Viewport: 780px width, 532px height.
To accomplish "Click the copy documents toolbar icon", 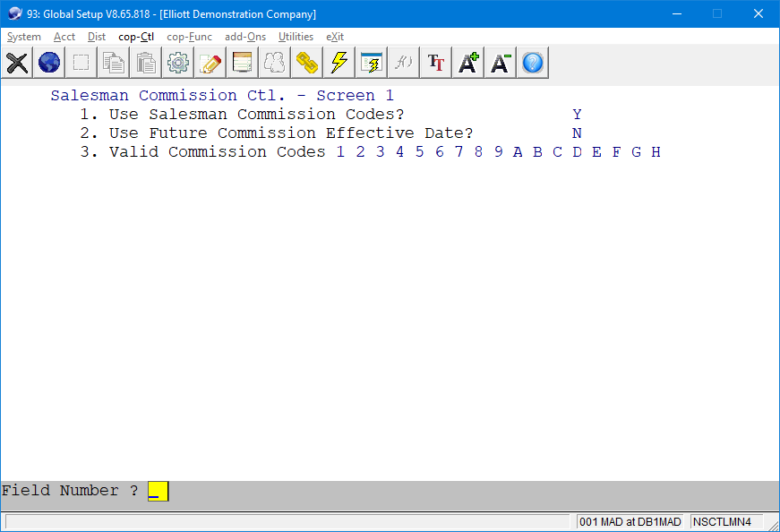I will 114,63.
